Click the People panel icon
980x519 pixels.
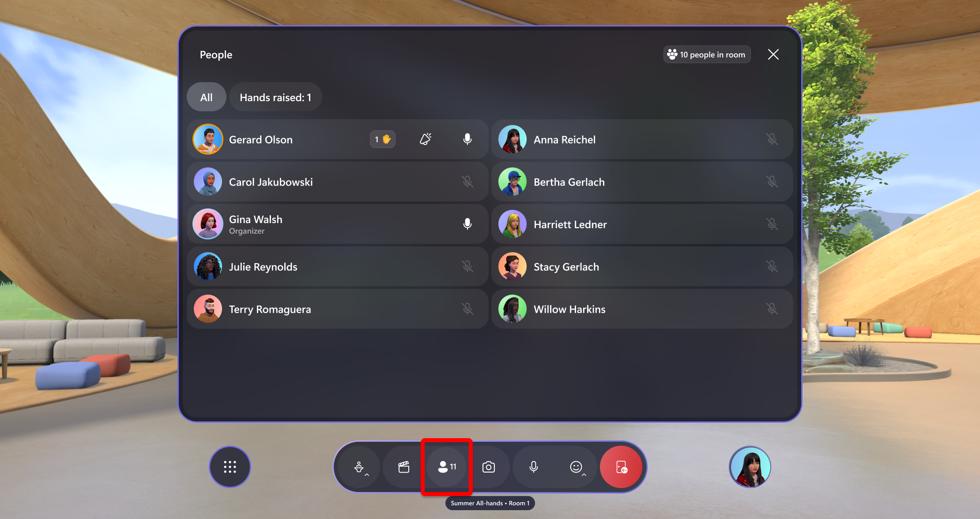(x=448, y=466)
